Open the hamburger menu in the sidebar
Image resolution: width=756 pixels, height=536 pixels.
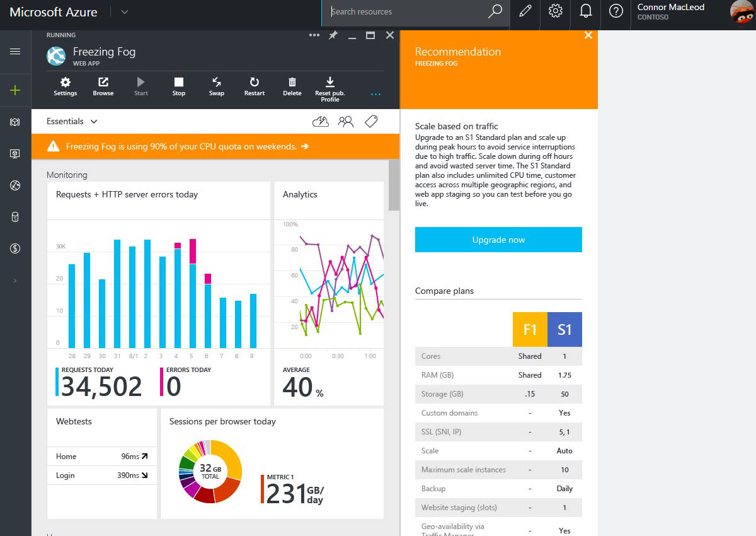tap(15, 51)
